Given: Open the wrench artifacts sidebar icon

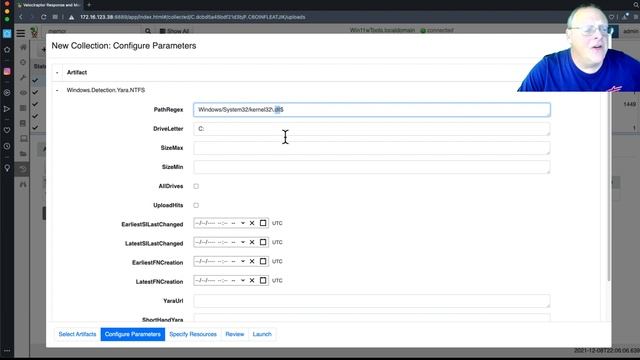Looking at the screenshot, I should point(23,78).
